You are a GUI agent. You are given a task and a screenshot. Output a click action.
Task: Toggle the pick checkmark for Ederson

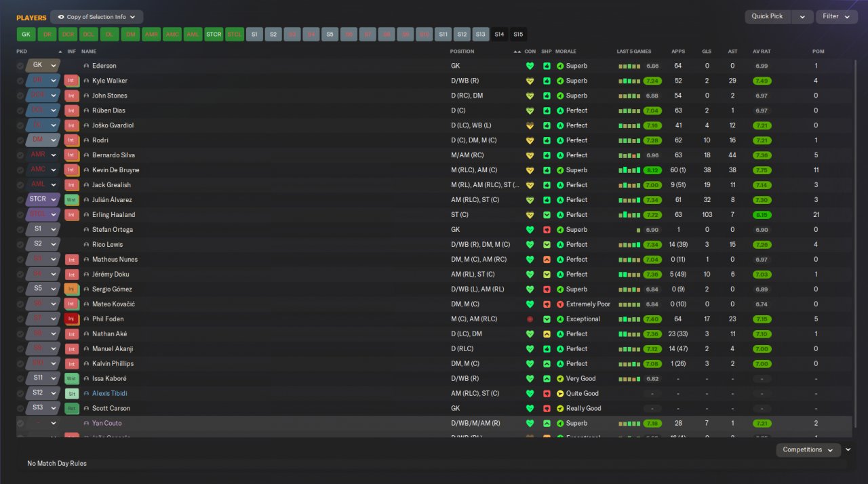(20, 66)
